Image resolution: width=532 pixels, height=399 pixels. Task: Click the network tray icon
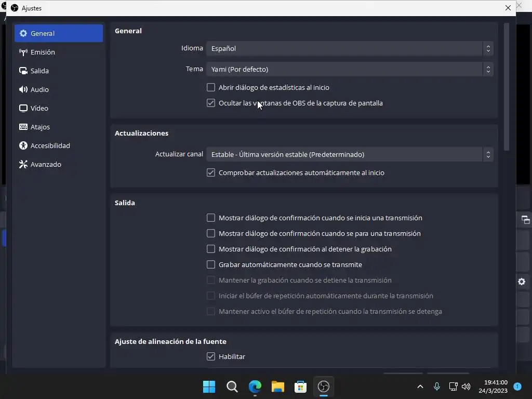[x=453, y=387]
